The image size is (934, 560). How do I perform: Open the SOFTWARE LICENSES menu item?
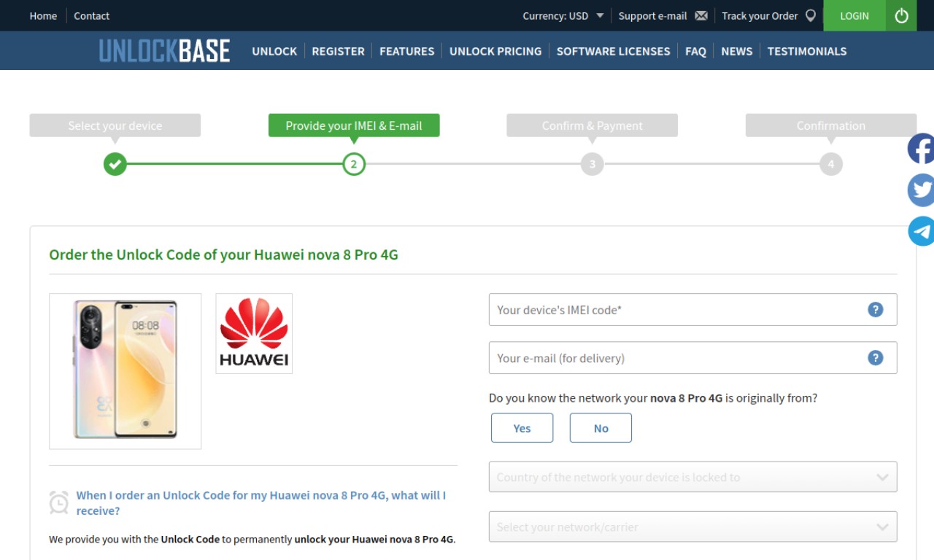613,51
